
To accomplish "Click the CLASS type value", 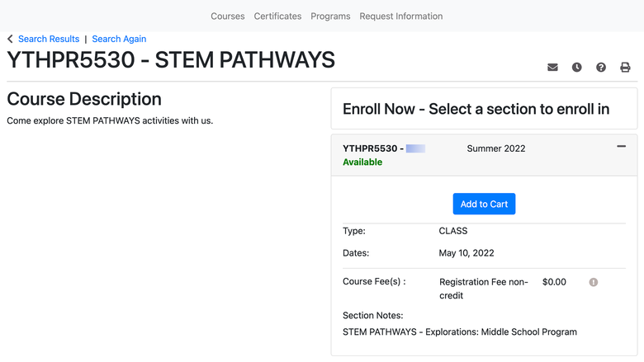I will [x=453, y=231].
